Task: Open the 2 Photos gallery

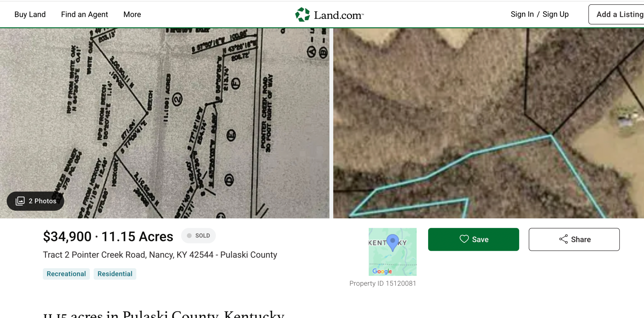Action: (x=35, y=201)
